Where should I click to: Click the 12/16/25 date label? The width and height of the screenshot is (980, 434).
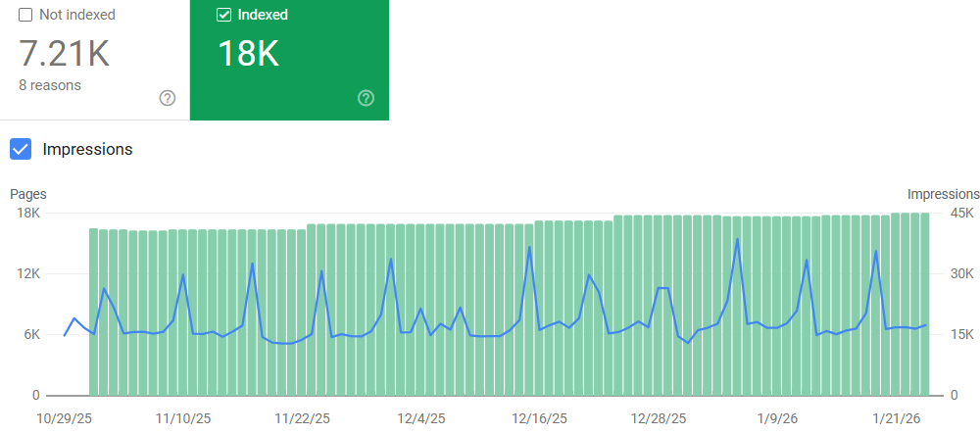[539, 418]
